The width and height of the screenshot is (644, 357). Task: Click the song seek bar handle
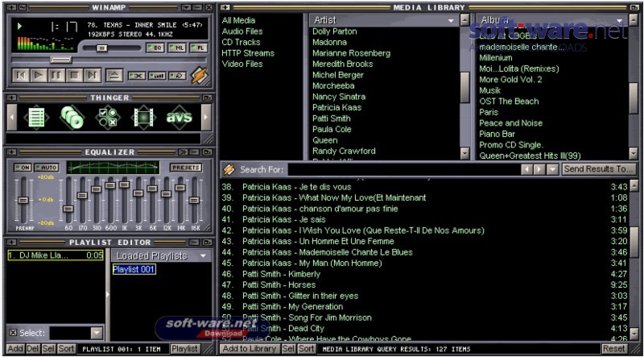click(x=61, y=60)
